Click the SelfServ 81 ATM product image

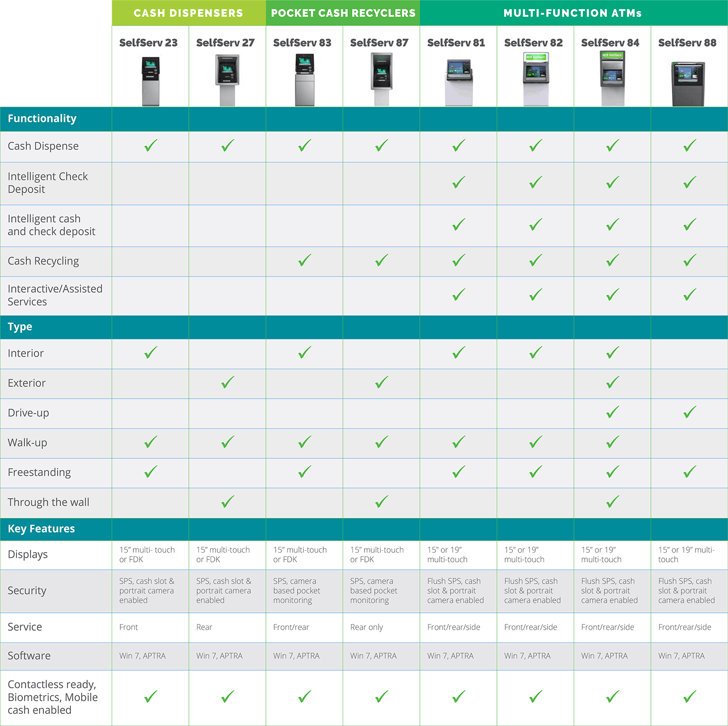coord(459,83)
